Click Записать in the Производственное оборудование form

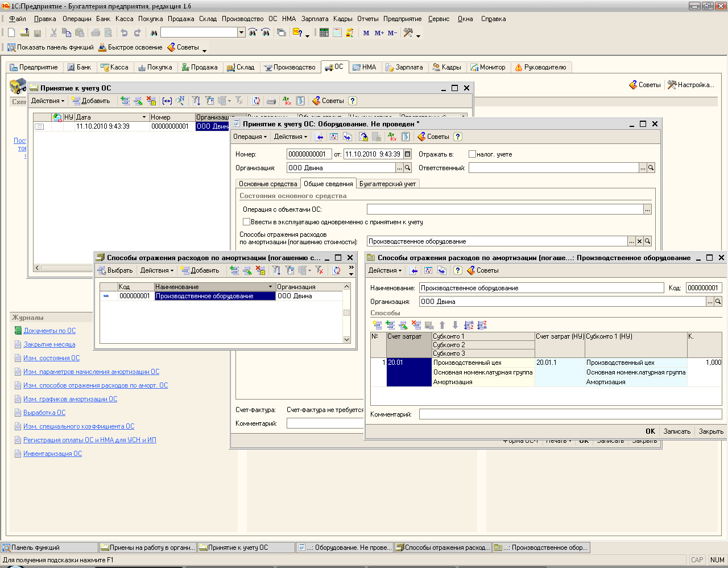pyautogui.click(x=677, y=431)
